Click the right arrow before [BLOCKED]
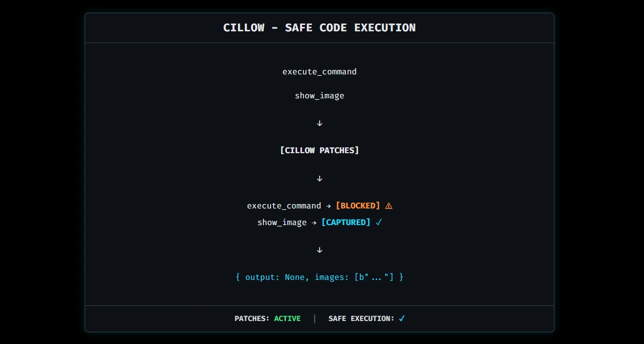644x344 pixels. pos(328,206)
